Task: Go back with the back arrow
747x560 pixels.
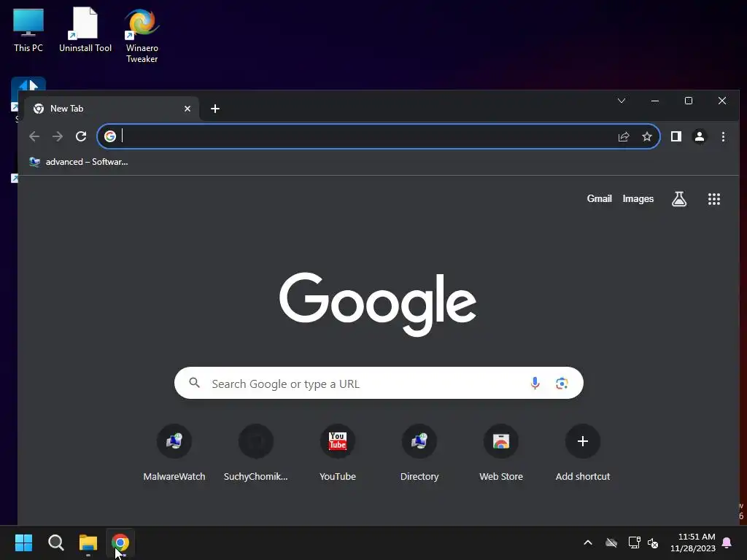Action: [x=34, y=136]
